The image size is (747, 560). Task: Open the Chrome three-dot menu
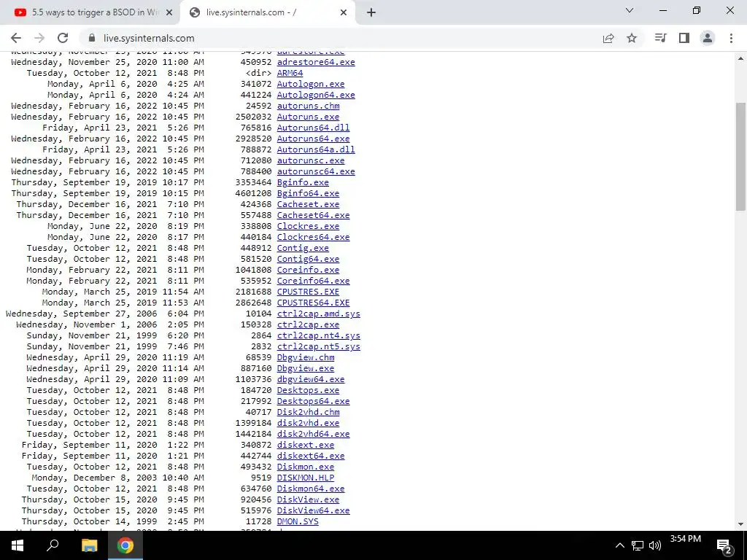731,38
